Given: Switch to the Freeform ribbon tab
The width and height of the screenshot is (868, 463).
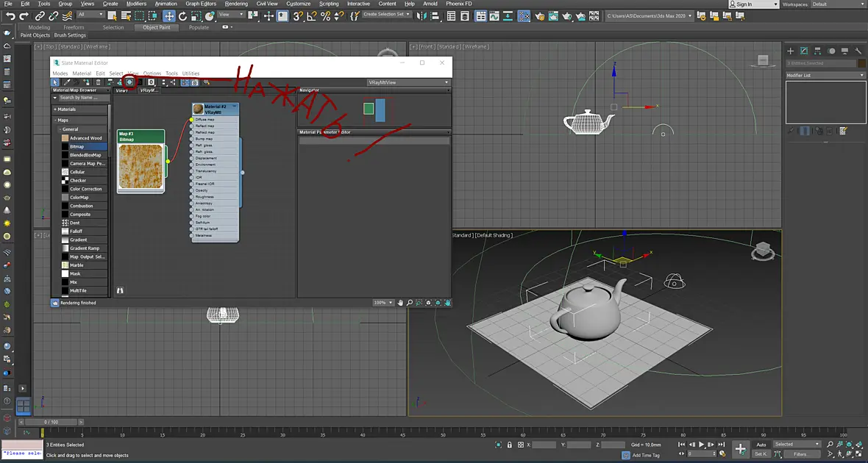Looking at the screenshot, I should [x=74, y=27].
